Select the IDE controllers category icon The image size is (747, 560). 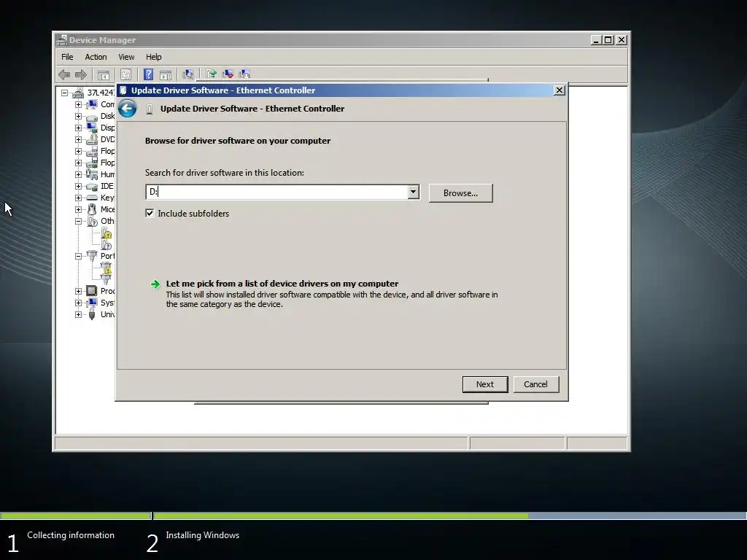click(92, 186)
